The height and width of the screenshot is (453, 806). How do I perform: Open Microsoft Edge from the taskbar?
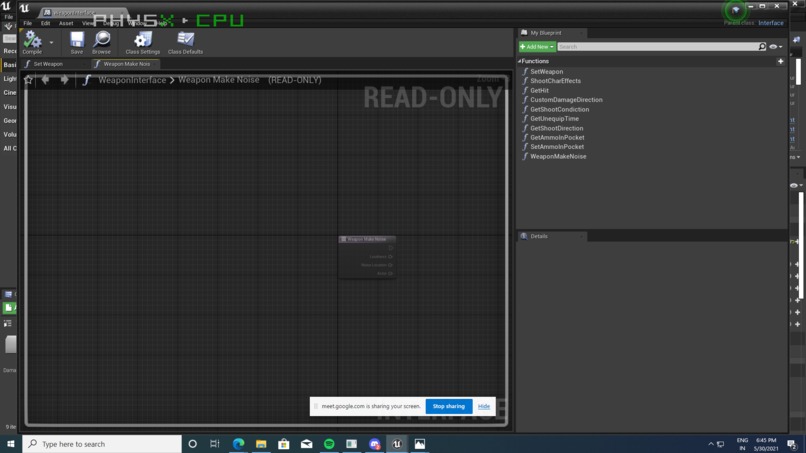[x=238, y=444]
